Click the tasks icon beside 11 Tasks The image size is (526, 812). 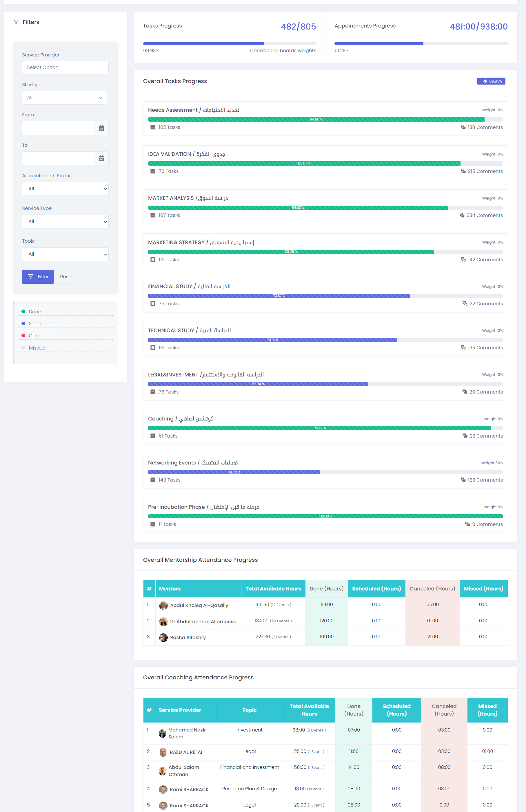click(153, 524)
